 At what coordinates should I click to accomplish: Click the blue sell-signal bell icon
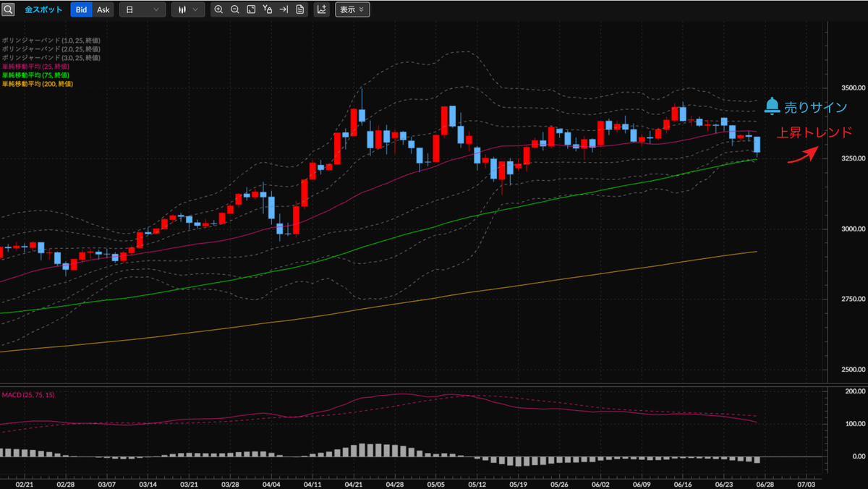(x=772, y=106)
